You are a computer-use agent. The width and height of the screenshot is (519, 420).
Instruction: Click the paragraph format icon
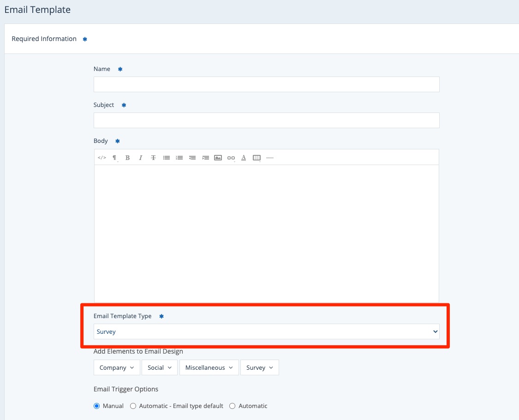[x=115, y=158]
